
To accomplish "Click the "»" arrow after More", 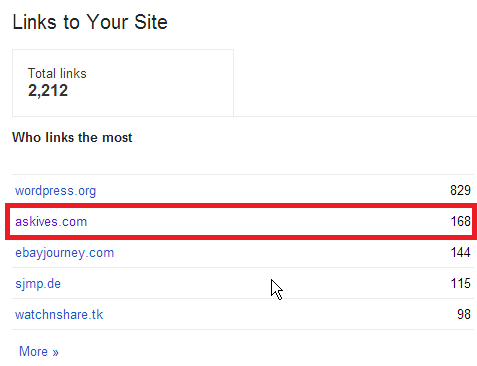I will (55, 352).
